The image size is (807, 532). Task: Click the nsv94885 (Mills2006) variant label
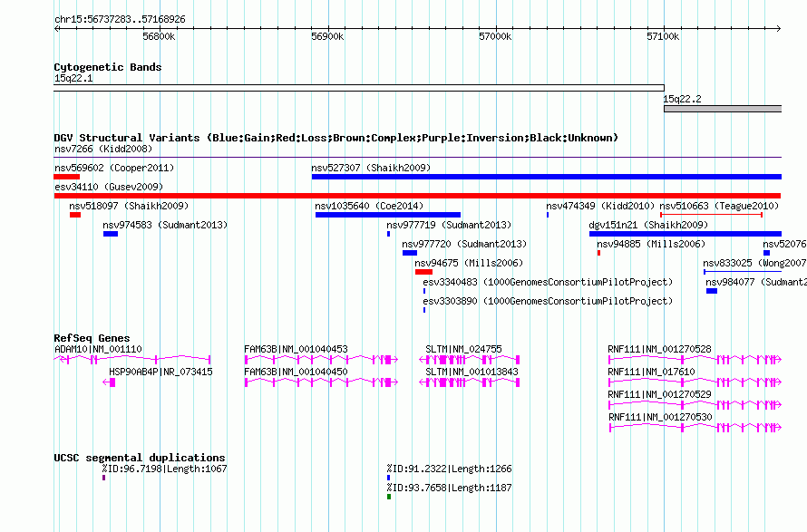click(x=651, y=244)
